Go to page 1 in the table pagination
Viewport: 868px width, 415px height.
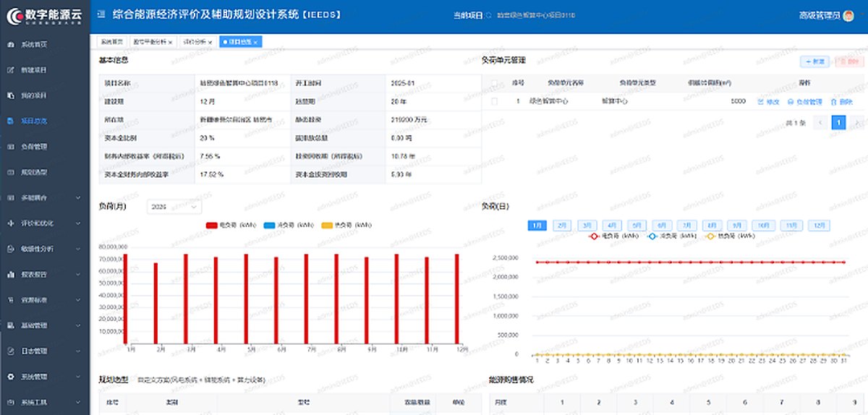point(838,123)
